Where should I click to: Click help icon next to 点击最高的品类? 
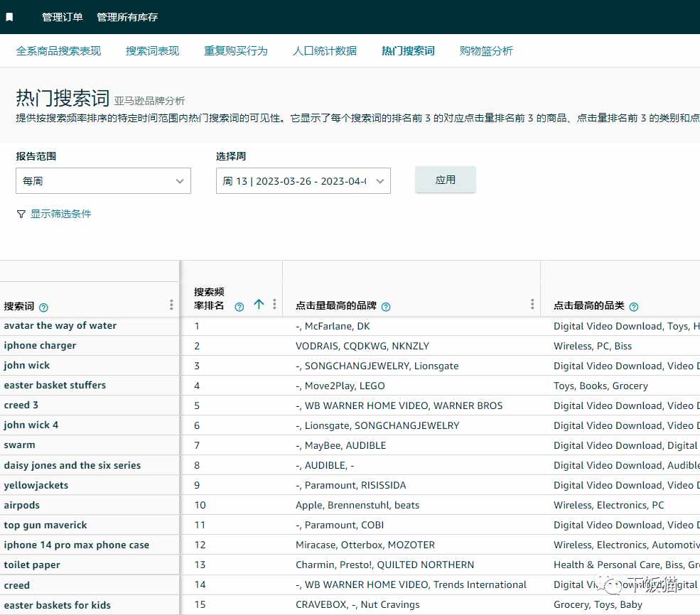[633, 307]
